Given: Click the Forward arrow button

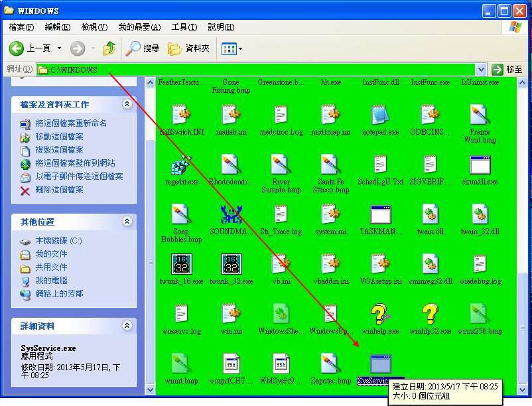Looking at the screenshot, I should [78, 48].
